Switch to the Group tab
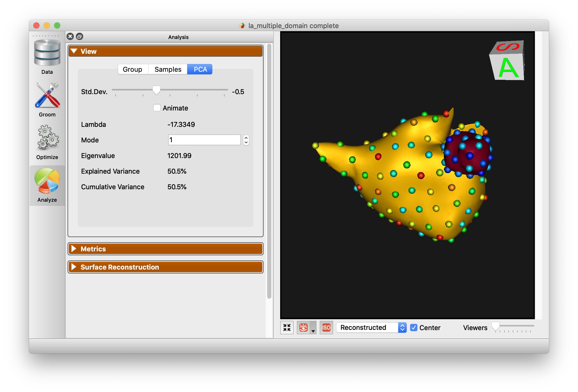This screenshot has width=578, height=392. (133, 69)
